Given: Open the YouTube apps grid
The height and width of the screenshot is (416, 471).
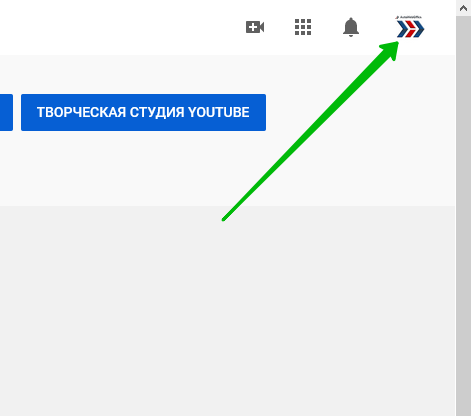Looking at the screenshot, I should click(x=303, y=27).
